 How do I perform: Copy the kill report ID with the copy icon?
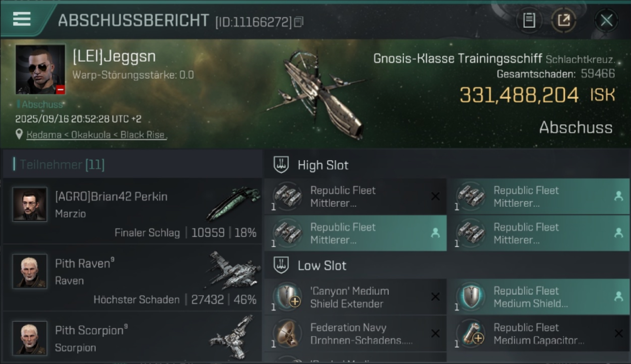coord(299,22)
